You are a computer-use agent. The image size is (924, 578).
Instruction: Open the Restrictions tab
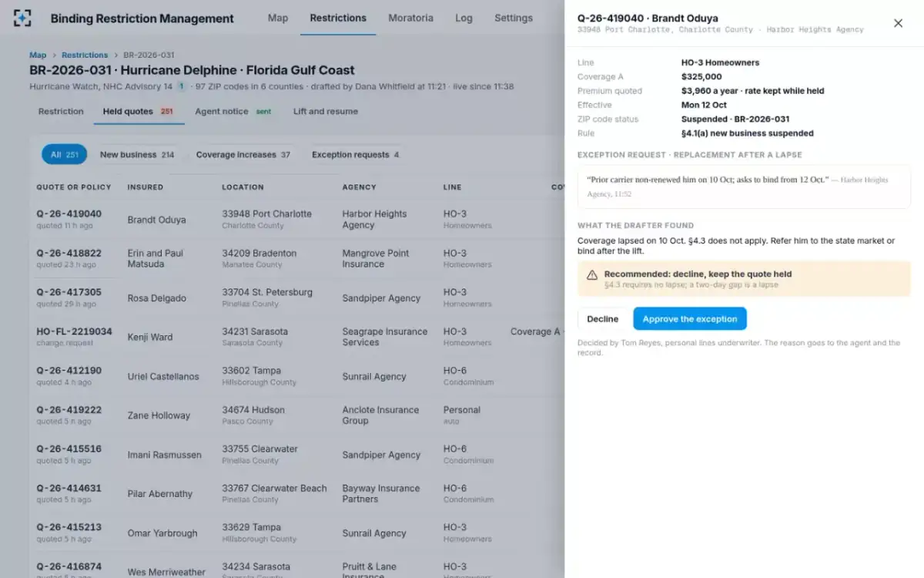pos(338,18)
